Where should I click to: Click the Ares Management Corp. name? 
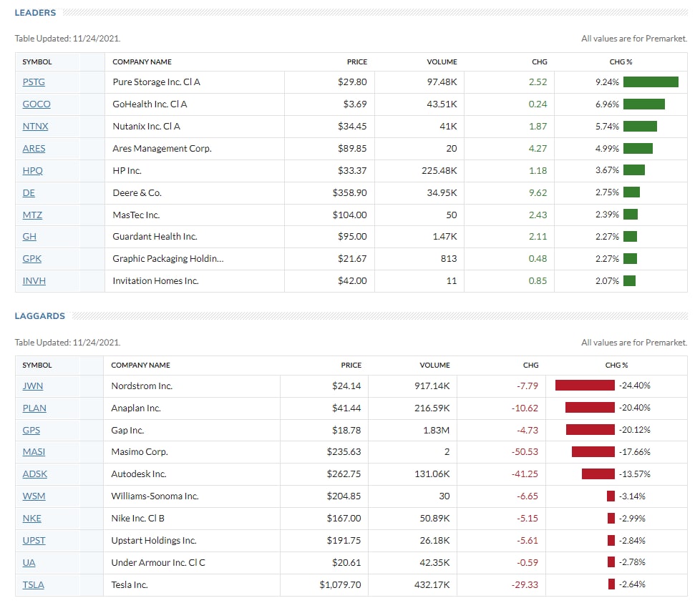pos(162,149)
